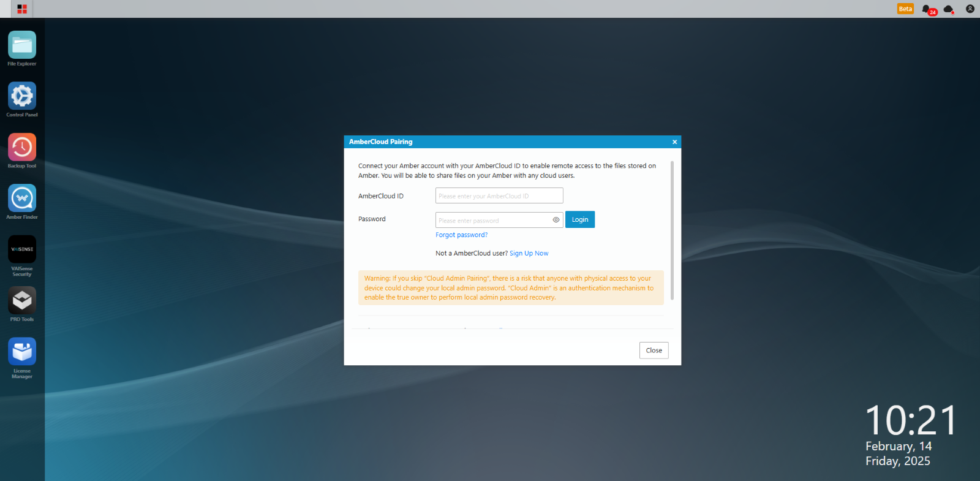Open the user account icon menu
Image resolution: width=980 pixels, height=481 pixels.
(x=970, y=9)
